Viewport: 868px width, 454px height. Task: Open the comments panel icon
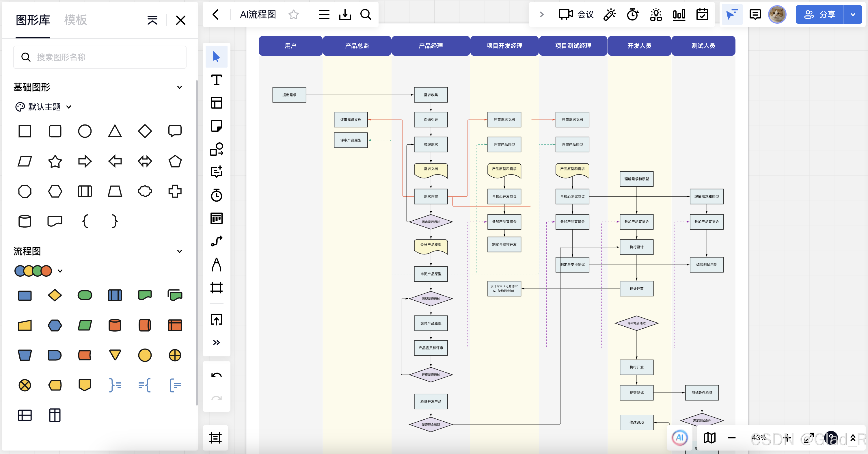tap(755, 14)
